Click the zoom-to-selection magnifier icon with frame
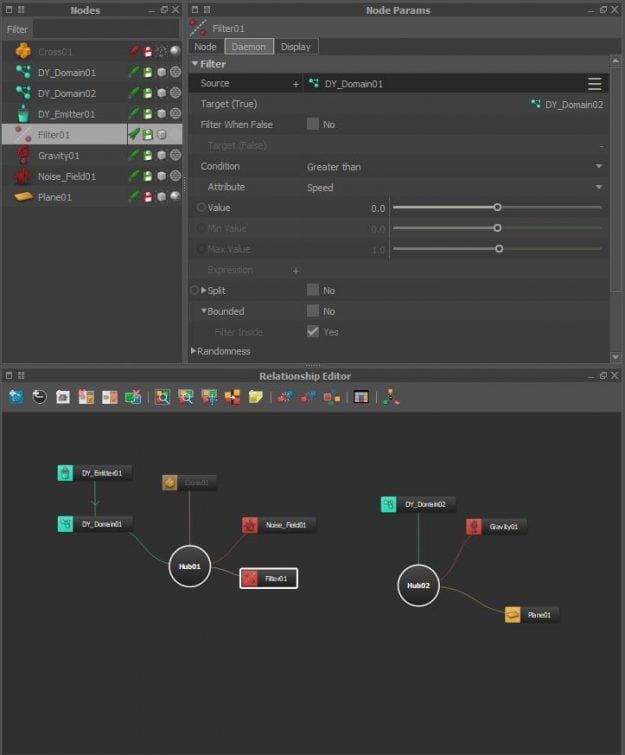Image resolution: width=625 pixels, height=755 pixels. [x=162, y=397]
